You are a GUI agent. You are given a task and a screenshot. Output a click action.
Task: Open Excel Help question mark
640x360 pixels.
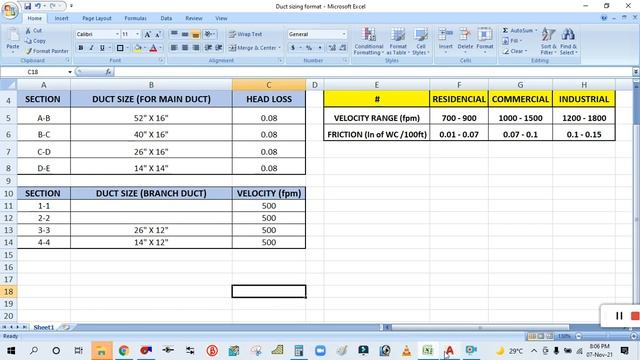coord(604,18)
